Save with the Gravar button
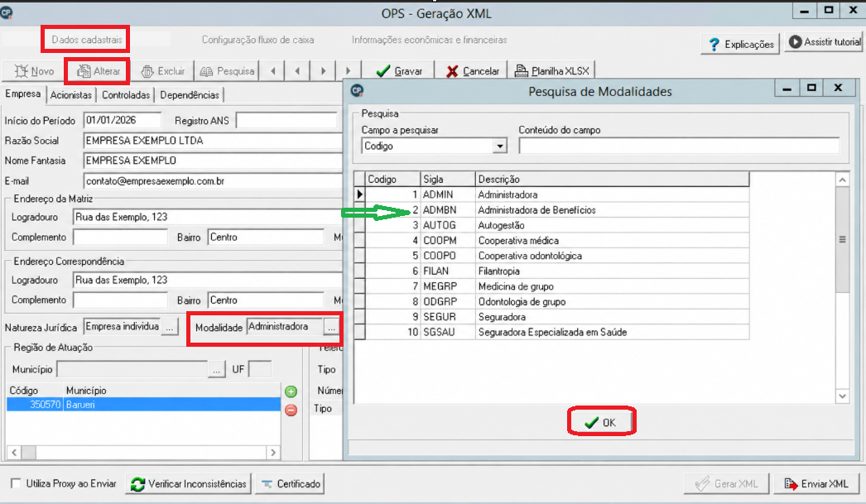 [399, 71]
